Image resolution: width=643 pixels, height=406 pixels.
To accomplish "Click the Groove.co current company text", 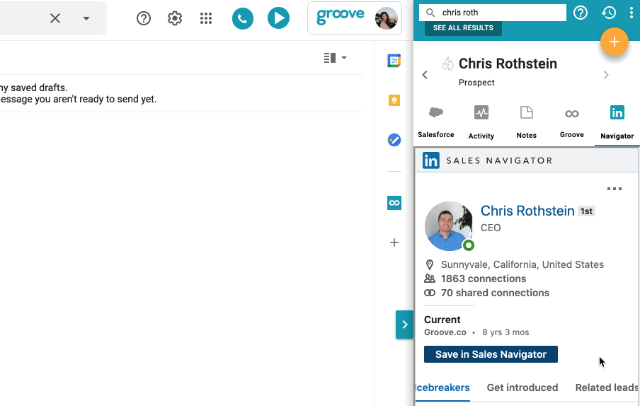I will point(445,332).
